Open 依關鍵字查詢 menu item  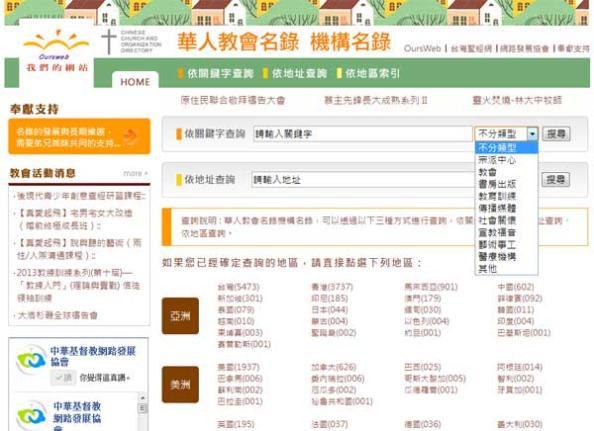click(216, 73)
